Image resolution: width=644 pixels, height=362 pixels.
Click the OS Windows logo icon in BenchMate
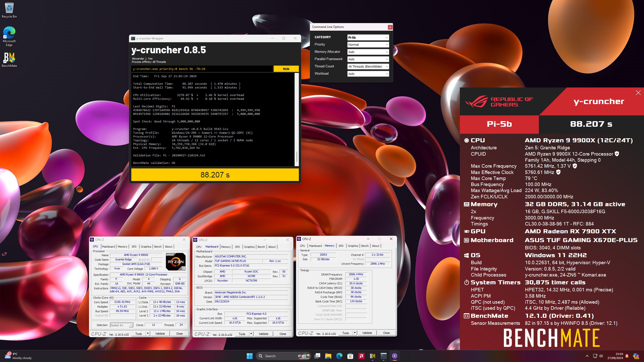[x=466, y=255]
